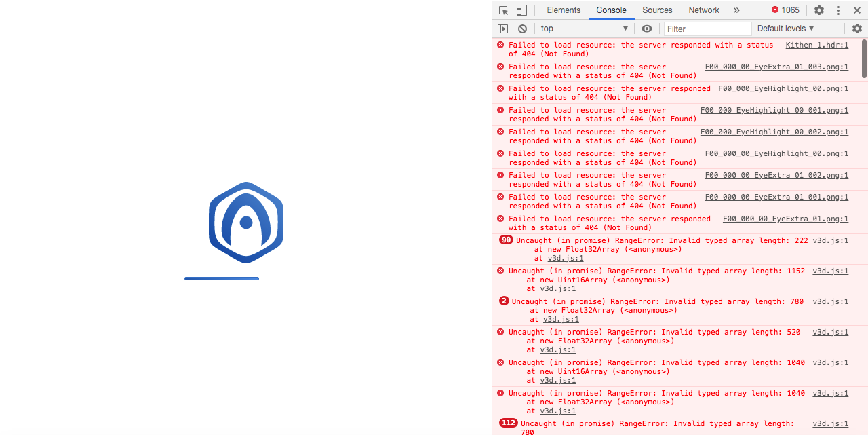Switch to the Network tab

(704, 10)
